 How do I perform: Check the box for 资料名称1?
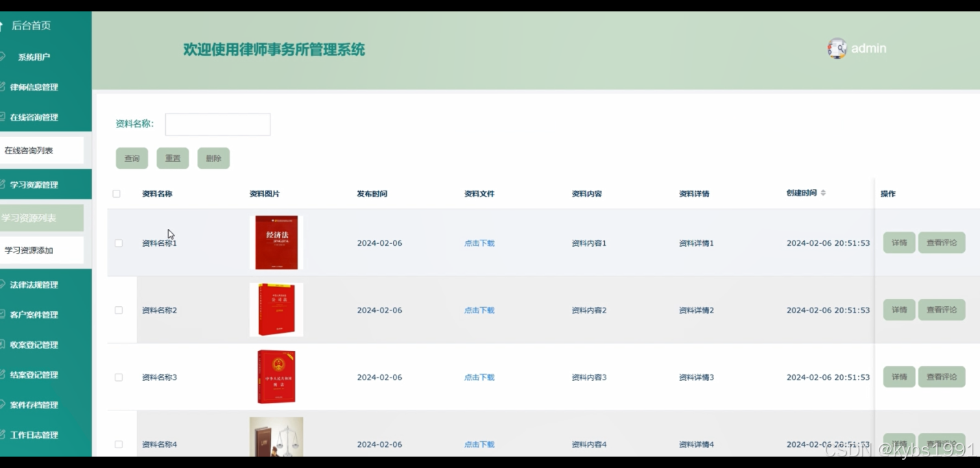(119, 243)
